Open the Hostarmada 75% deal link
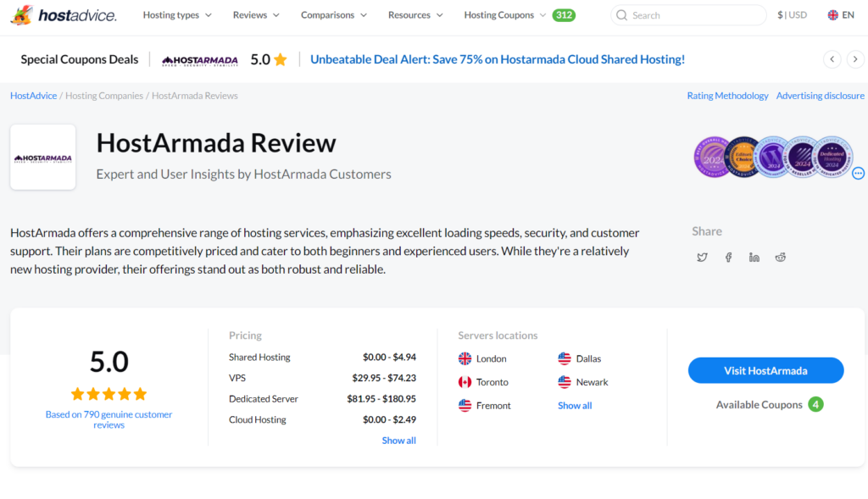This screenshot has width=868, height=499. click(x=497, y=59)
